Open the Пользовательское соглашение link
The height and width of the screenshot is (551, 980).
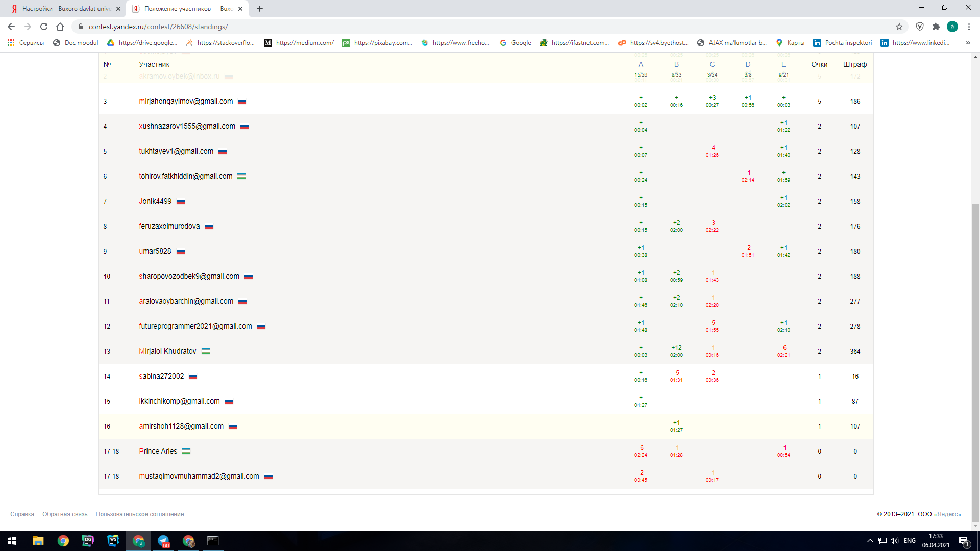pyautogui.click(x=139, y=514)
